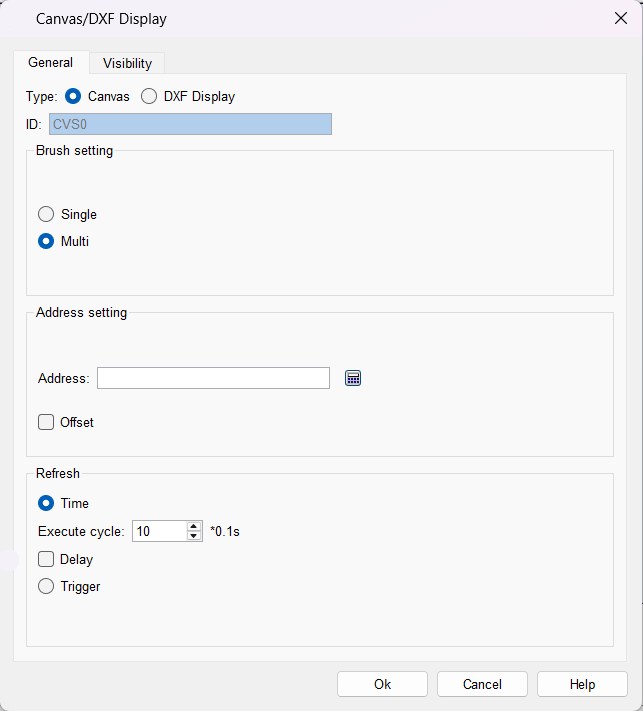Choose the Single brush setting
This screenshot has width=643, height=711.
coord(46,214)
